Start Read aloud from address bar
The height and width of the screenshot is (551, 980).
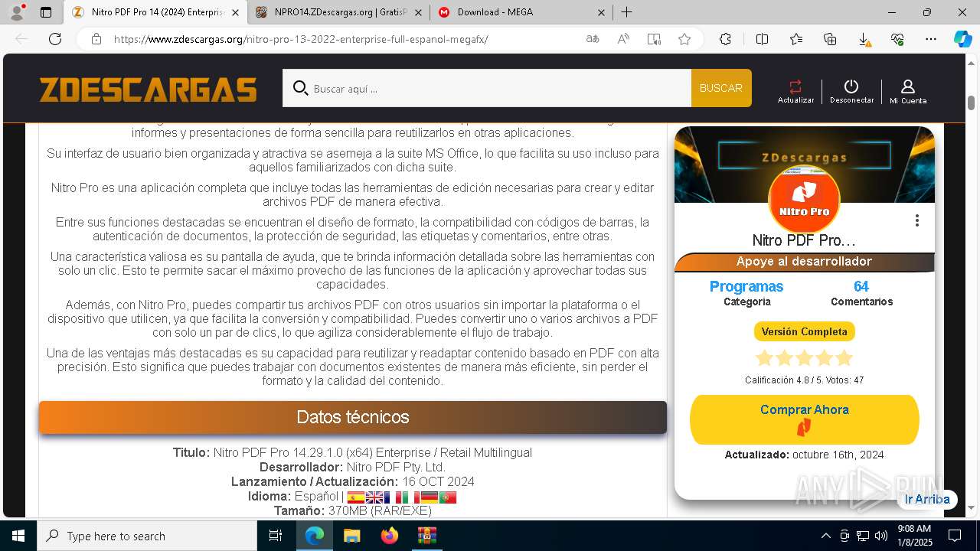click(623, 39)
